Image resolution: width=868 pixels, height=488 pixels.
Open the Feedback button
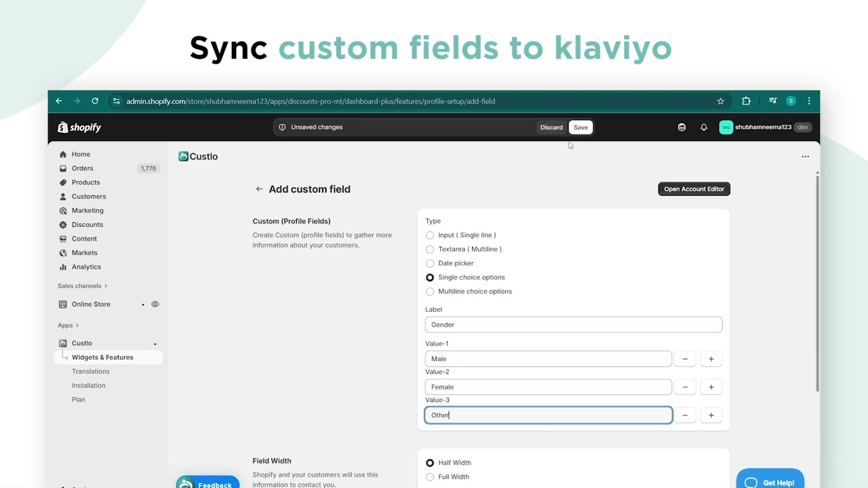pyautogui.click(x=208, y=483)
